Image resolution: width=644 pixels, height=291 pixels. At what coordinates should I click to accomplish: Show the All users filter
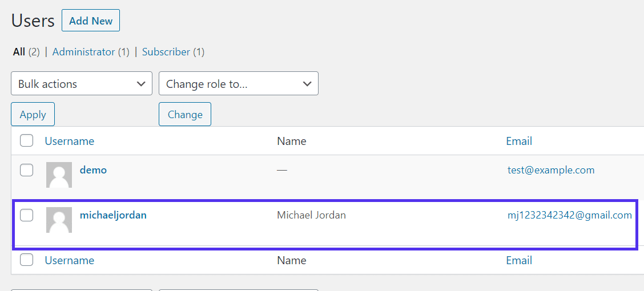click(x=19, y=52)
